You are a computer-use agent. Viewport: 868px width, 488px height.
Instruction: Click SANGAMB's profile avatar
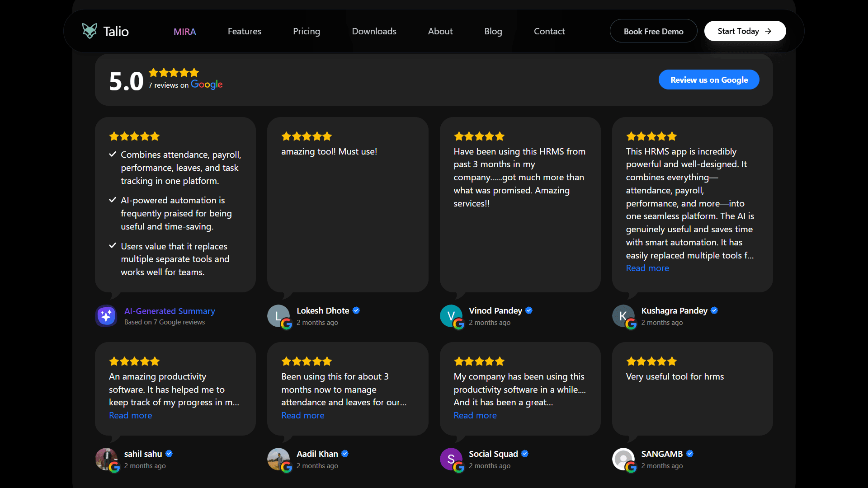(623, 459)
